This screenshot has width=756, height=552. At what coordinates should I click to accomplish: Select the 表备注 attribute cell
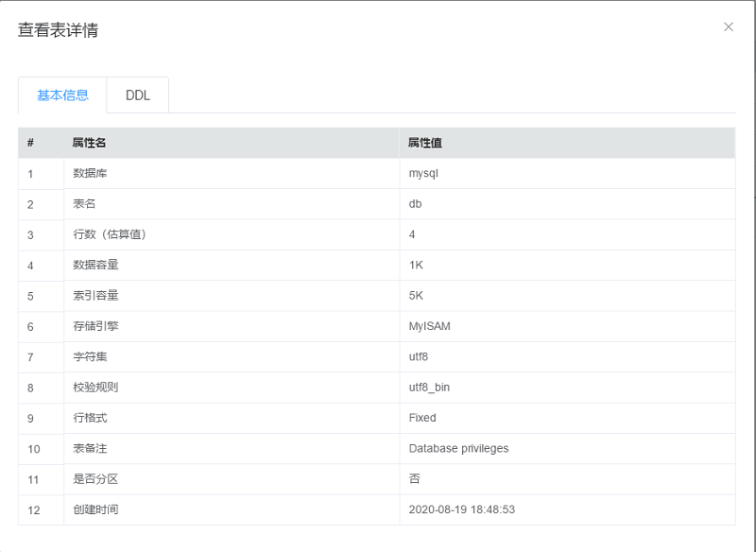(232, 448)
